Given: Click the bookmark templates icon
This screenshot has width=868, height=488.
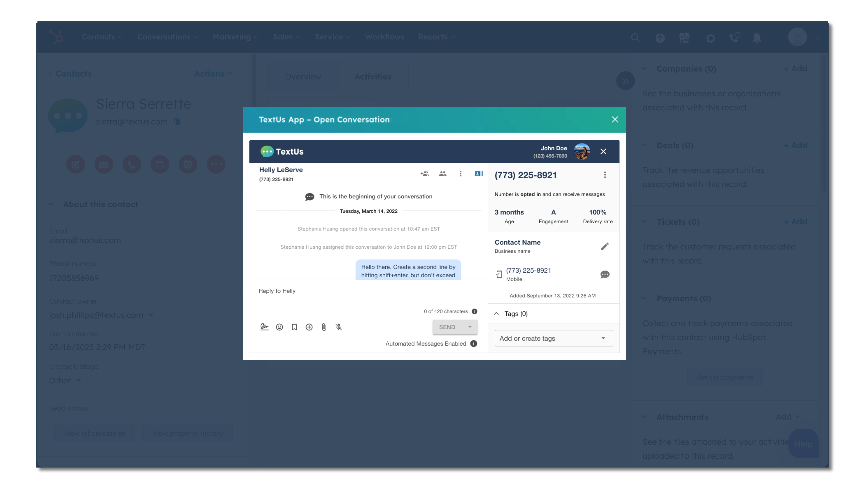Looking at the screenshot, I should tap(294, 327).
